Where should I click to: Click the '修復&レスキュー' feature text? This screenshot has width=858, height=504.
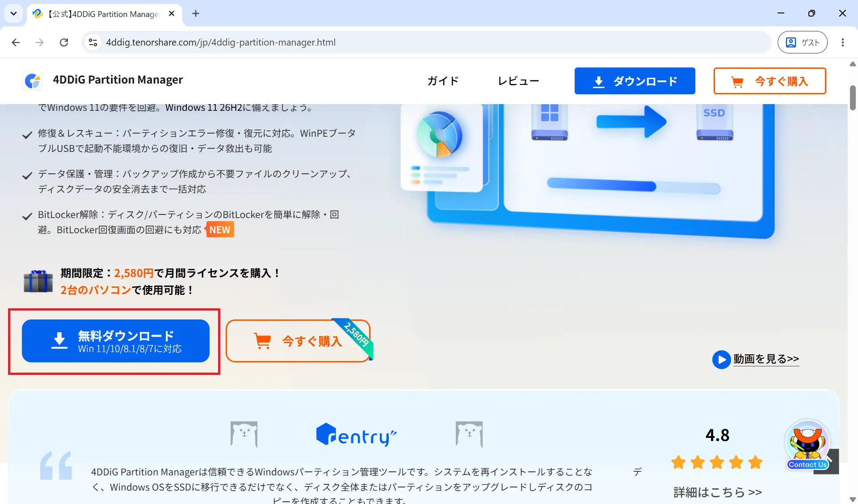coord(197,141)
